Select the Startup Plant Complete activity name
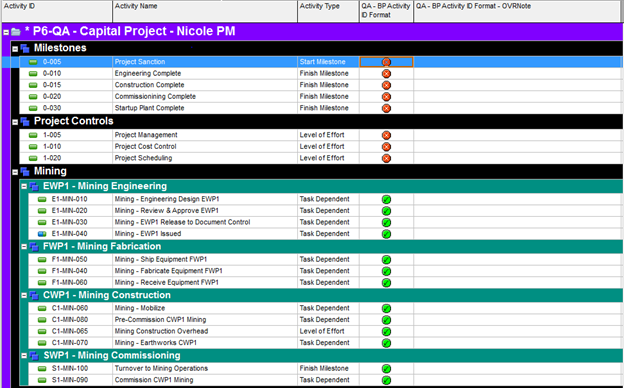Screen dimensions: 624x388 coord(149,108)
